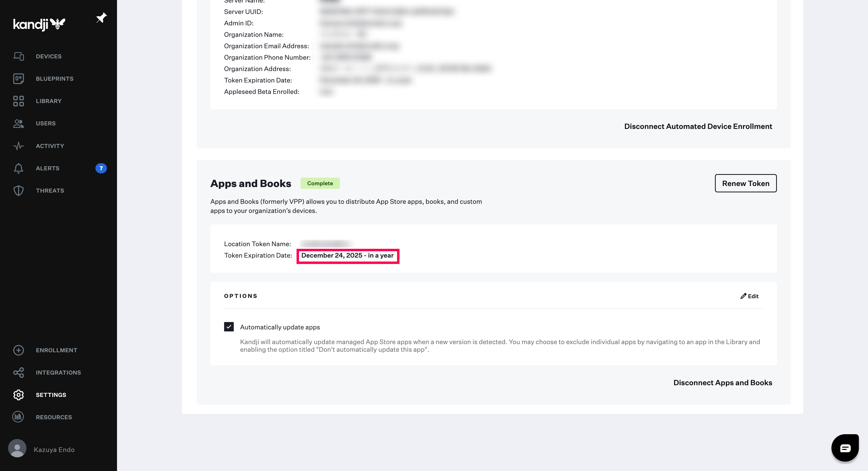Click the Settings gear icon

coord(19,395)
